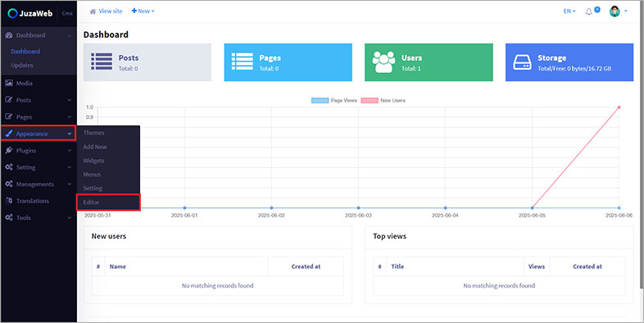
Task: Click the Plugins plug icon
Action: 9,150
